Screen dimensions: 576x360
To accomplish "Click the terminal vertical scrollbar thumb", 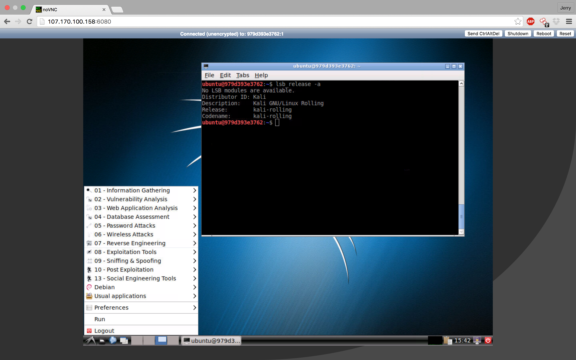I will pos(461,216).
